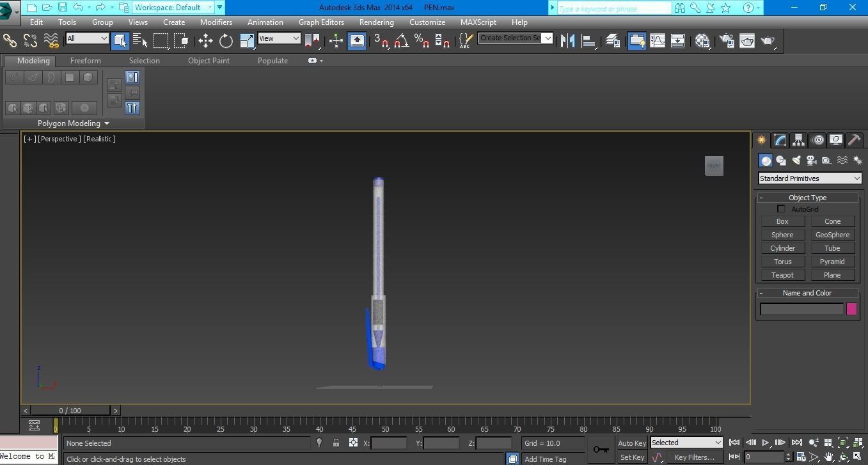Open the Workspace Default dropdown
868x465 pixels.
point(173,8)
